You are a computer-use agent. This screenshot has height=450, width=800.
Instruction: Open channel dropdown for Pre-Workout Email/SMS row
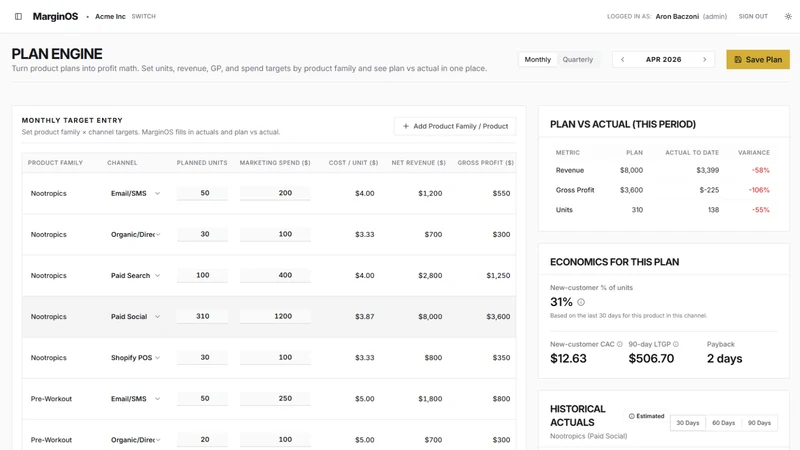pyautogui.click(x=135, y=399)
